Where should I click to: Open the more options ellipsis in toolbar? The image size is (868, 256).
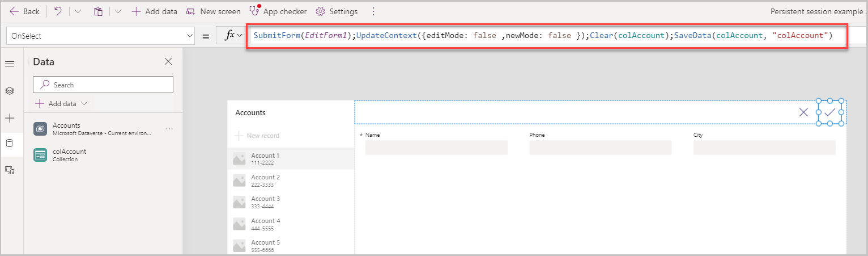point(373,11)
